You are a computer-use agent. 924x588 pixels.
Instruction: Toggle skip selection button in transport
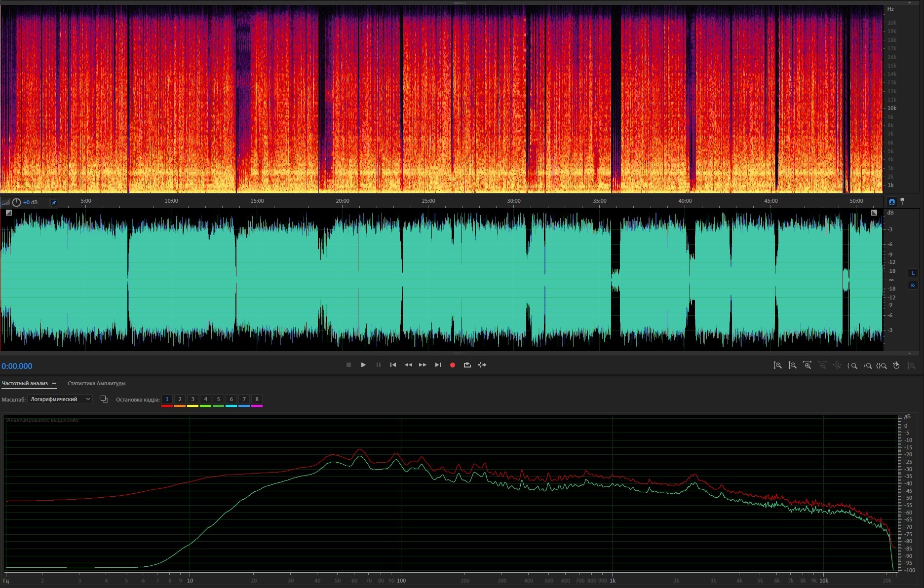(482, 365)
